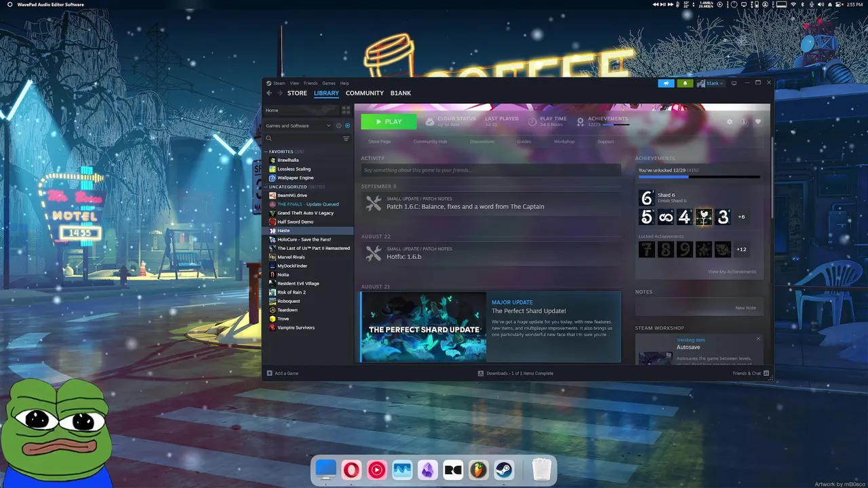Open Haste game settings gear icon
This screenshot has height=488, width=868.
(730, 122)
